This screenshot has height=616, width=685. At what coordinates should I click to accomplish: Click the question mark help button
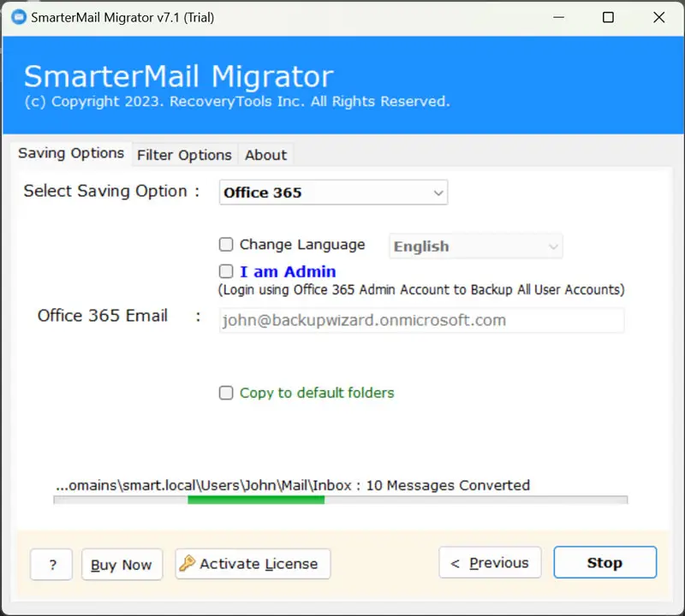[x=51, y=565]
